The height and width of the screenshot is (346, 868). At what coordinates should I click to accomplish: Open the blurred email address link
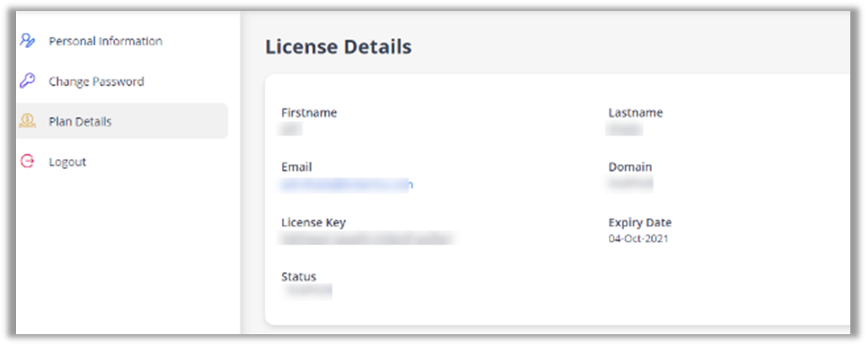coord(347,184)
